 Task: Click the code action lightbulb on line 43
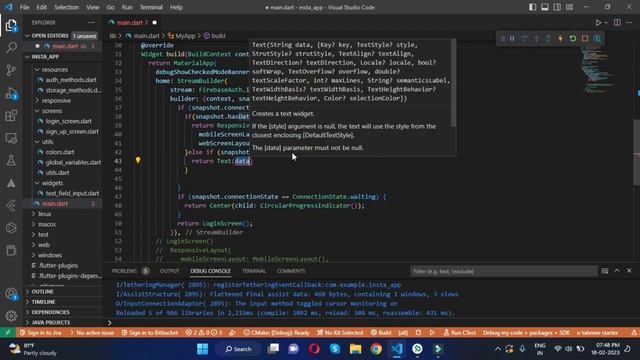138,160
